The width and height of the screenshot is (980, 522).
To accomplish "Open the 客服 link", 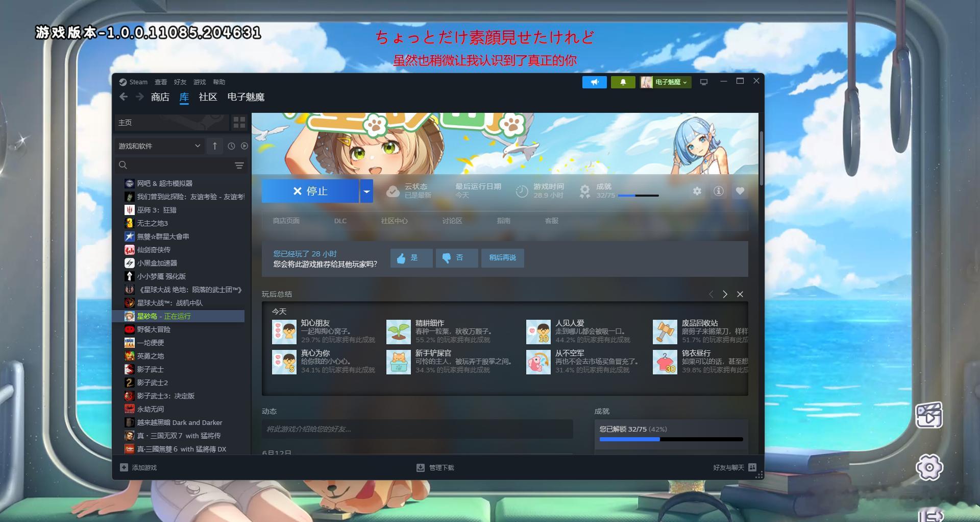I will click(x=552, y=221).
